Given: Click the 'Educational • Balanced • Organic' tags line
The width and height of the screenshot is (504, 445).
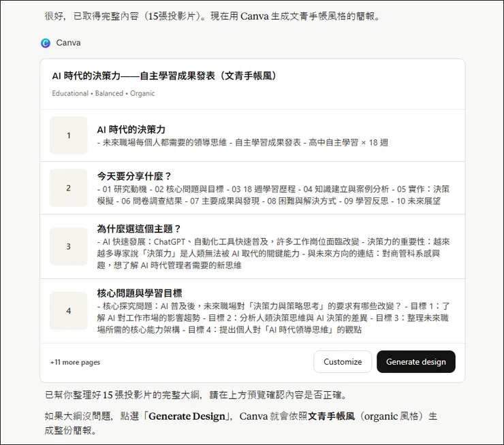Looking at the screenshot, I should tap(103, 93).
